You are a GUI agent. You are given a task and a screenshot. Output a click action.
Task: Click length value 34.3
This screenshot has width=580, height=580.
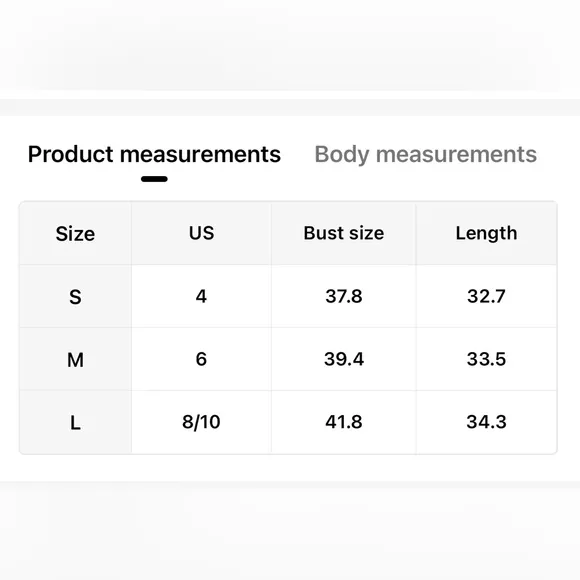pos(486,422)
